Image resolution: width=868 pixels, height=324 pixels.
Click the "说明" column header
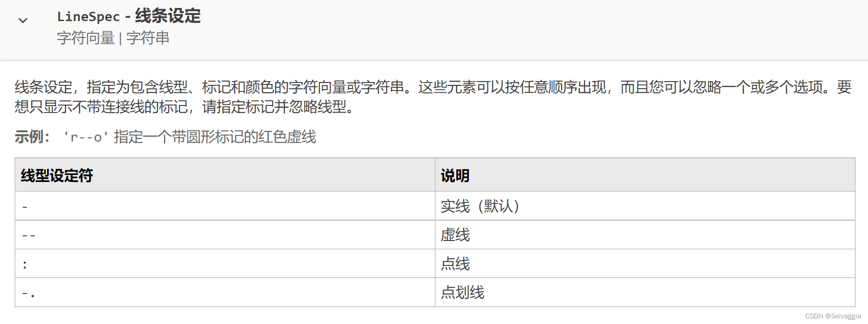[x=455, y=175]
